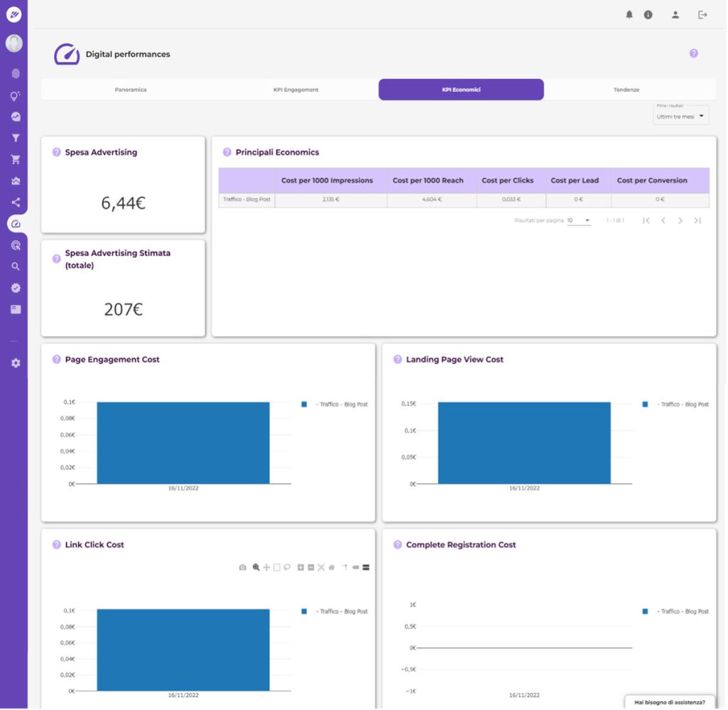Image resolution: width=728 pixels, height=710 pixels.
Task: Open settings gear in the sidebar
Action: point(16,363)
